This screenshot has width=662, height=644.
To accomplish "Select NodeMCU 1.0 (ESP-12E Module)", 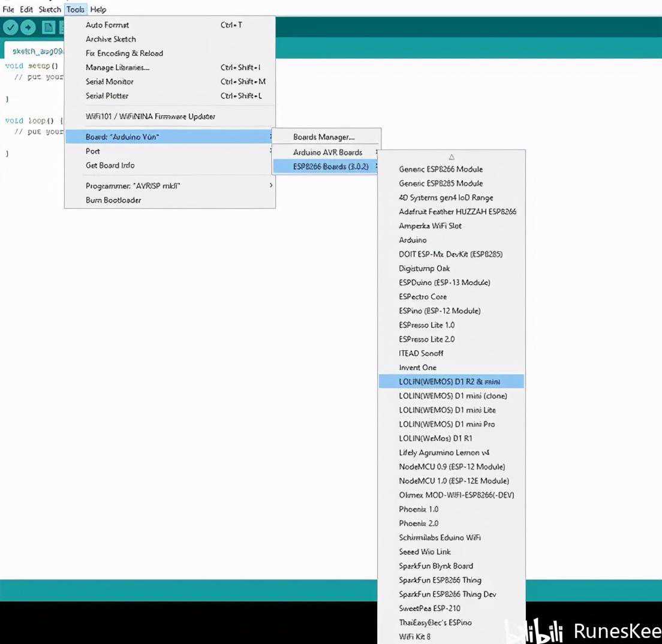I will (x=452, y=480).
